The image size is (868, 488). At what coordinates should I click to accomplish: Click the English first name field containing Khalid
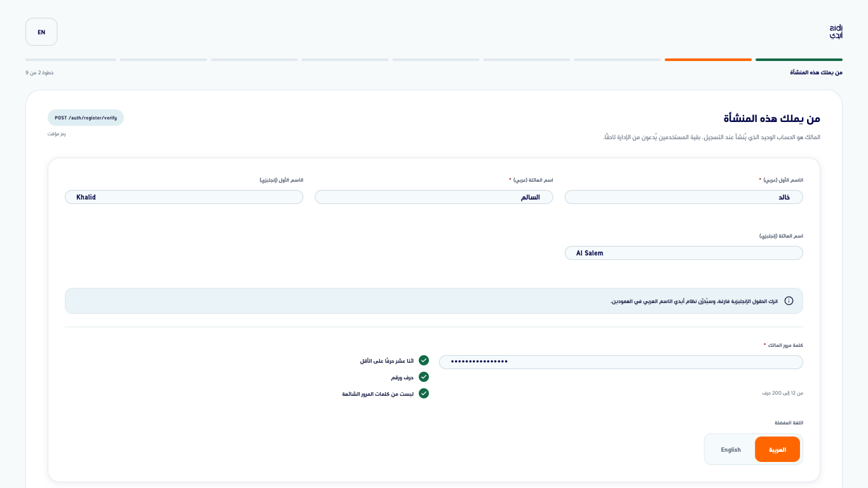184,197
